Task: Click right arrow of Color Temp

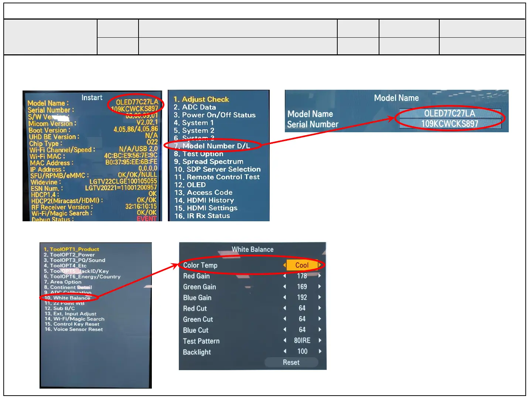Action: click(320, 265)
